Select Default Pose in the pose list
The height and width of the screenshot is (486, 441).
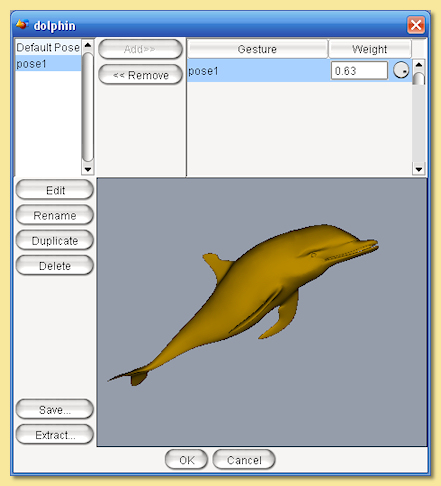pyautogui.click(x=48, y=47)
